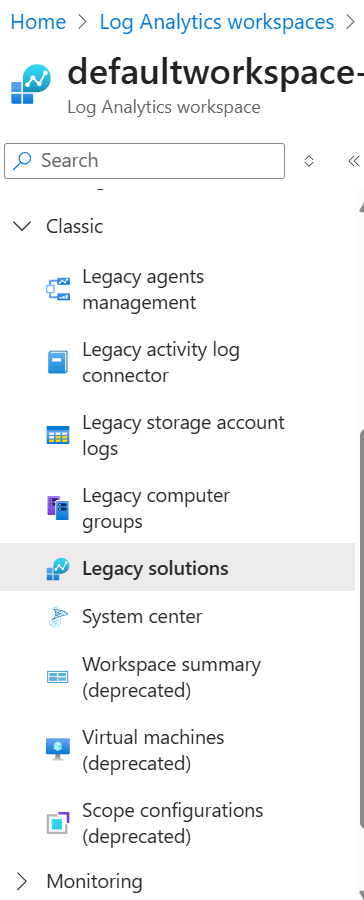Go to Home breadcrumb link

click(38, 22)
